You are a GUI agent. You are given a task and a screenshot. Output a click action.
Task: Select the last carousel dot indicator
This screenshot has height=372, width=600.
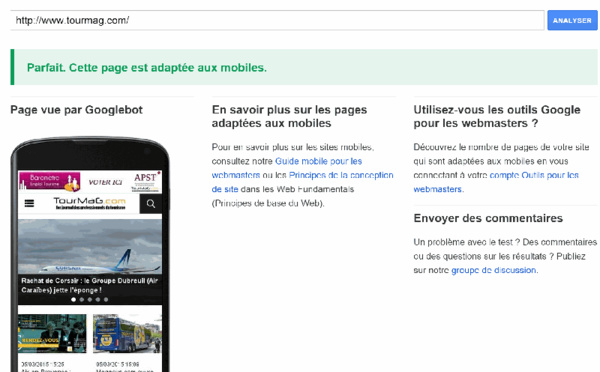point(106,300)
